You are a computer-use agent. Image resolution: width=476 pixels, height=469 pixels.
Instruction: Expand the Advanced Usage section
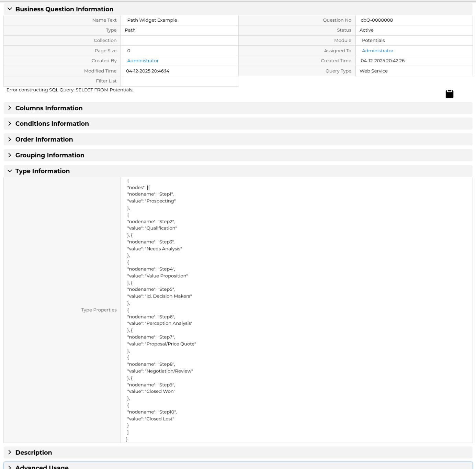(x=238, y=466)
